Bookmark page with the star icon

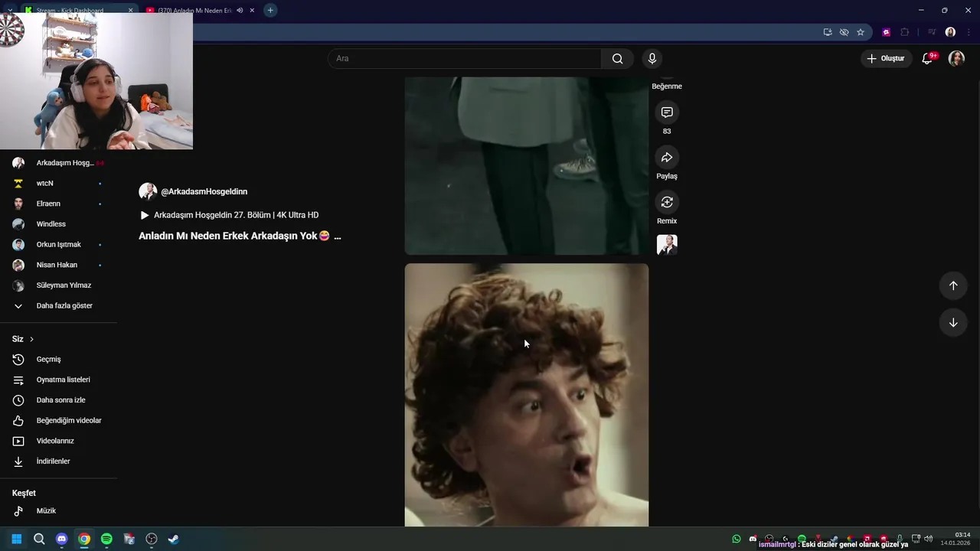coord(861,32)
